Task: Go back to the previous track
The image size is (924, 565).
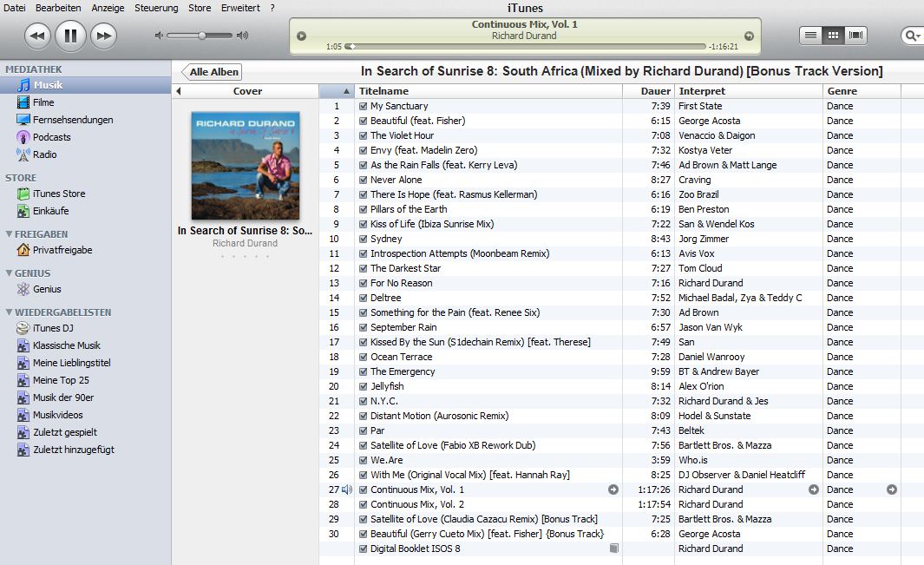Action: [37, 36]
